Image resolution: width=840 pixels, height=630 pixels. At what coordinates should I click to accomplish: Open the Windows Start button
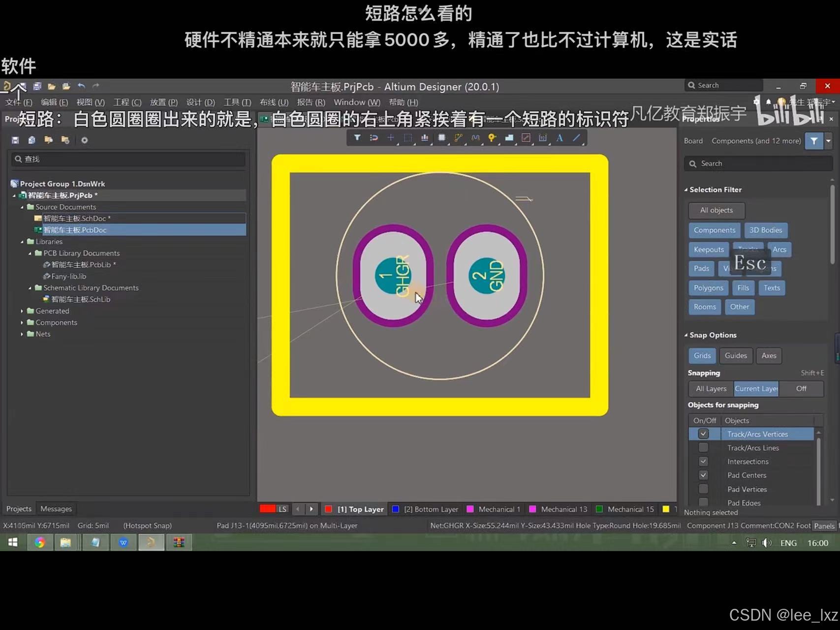coord(13,542)
